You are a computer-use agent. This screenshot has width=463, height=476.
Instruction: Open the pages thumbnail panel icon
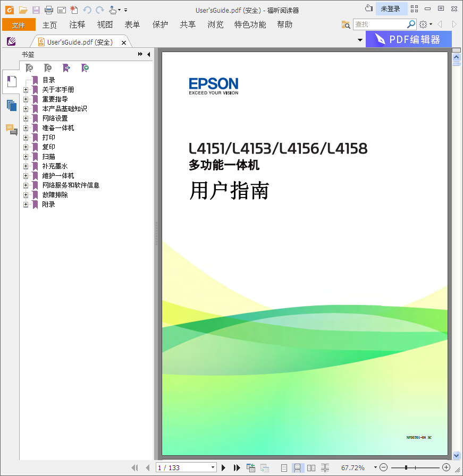click(12, 105)
